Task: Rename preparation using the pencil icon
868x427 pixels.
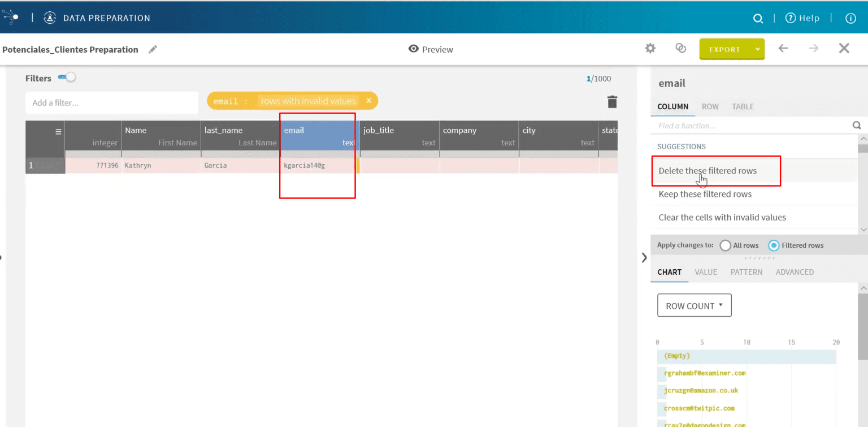Action: click(152, 49)
